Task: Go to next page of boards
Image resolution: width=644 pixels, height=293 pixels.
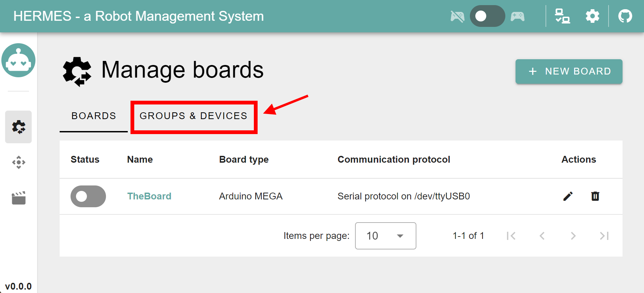Action: pos(573,236)
